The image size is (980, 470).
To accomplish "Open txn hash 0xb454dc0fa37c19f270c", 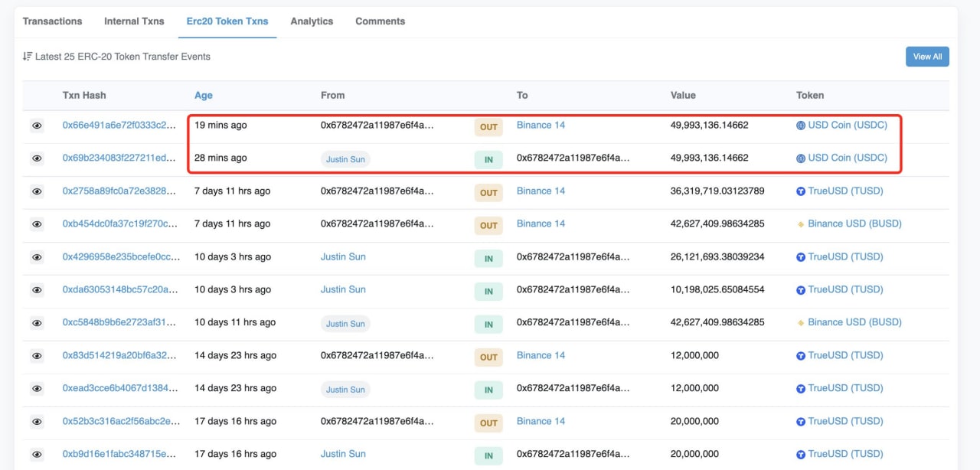I will pos(120,224).
